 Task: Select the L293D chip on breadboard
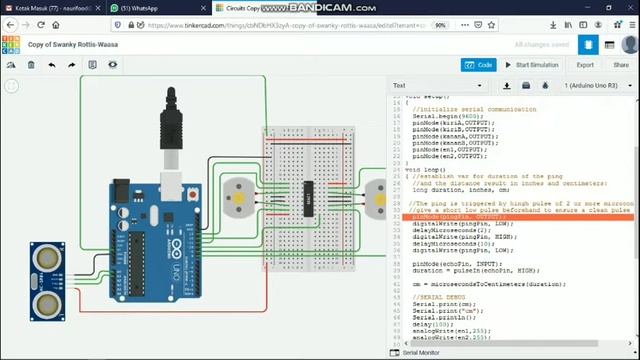pos(309,199)
